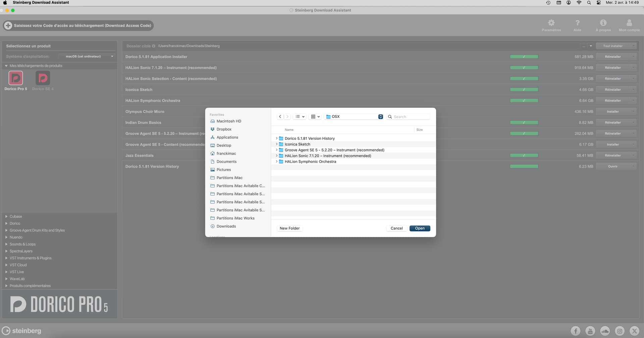Click the Search field in file dialog

tap(408, 117)
